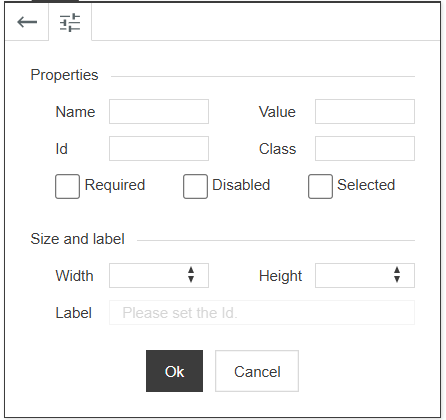The image size is (446, 420).
Task: Tick the Required checkbox
Action: [x=67, y=186]
